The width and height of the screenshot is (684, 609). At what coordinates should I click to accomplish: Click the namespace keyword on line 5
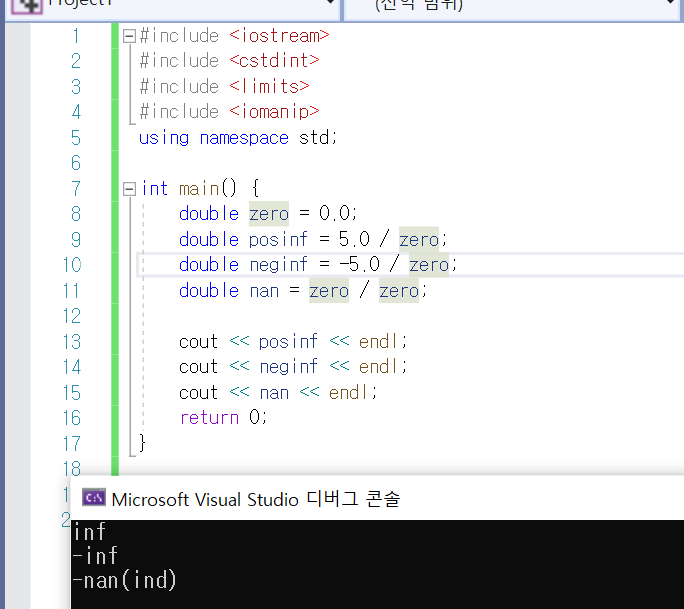click(244, 138)
